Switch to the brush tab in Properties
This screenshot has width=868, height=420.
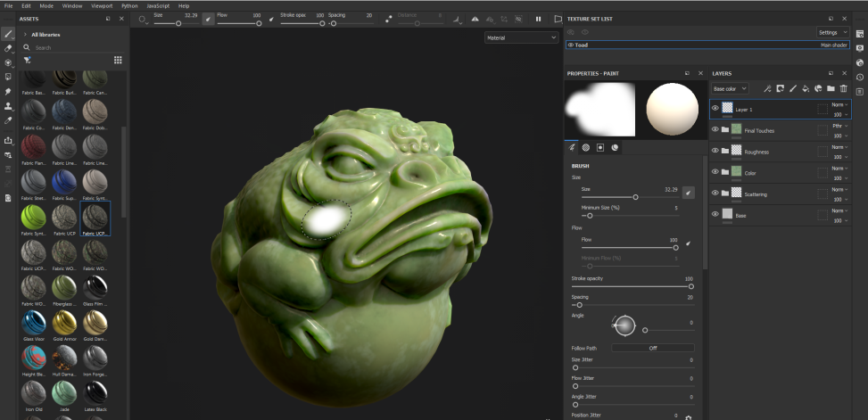[572, 148]
